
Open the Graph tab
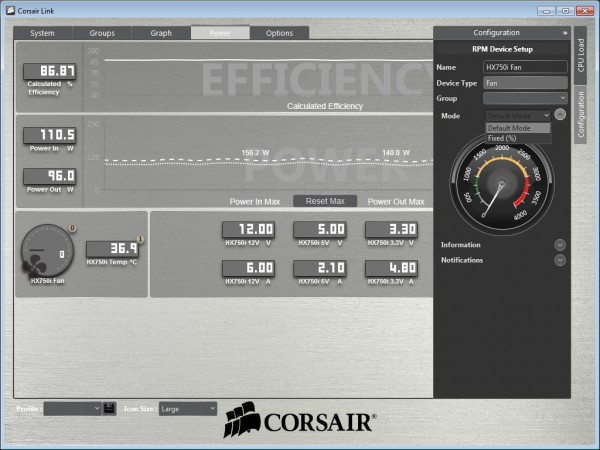161,33
